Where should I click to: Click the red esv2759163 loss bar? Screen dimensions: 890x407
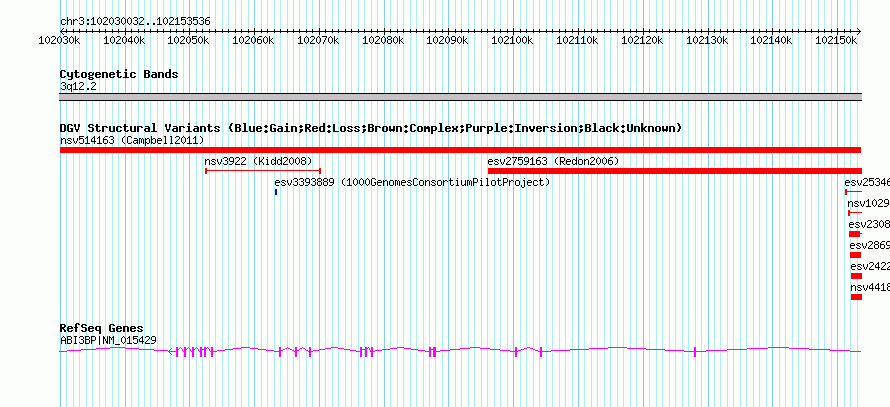[674, 171]
